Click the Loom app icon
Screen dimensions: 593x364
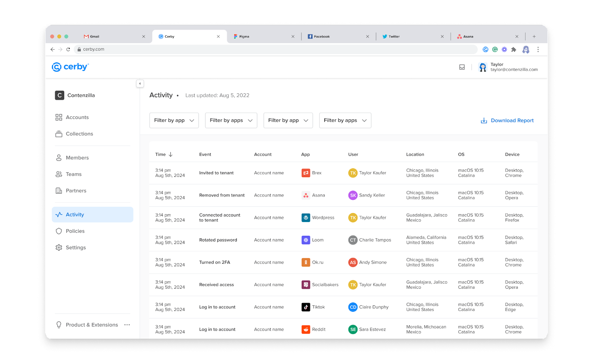point(306,240)
